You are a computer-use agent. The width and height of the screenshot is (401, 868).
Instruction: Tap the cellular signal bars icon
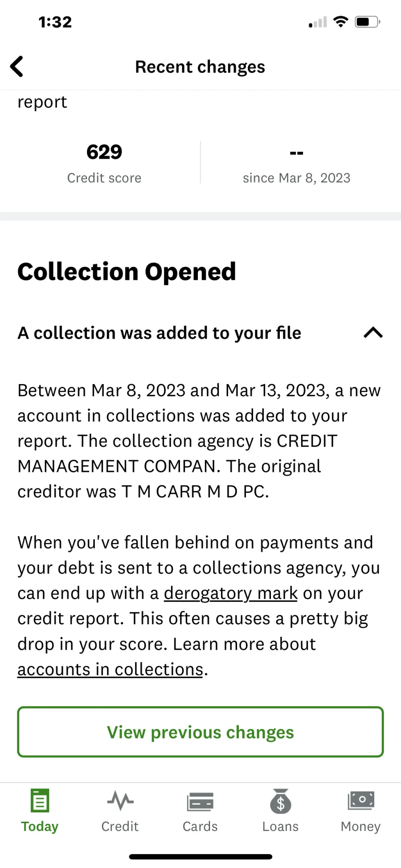tap(318, 22)
